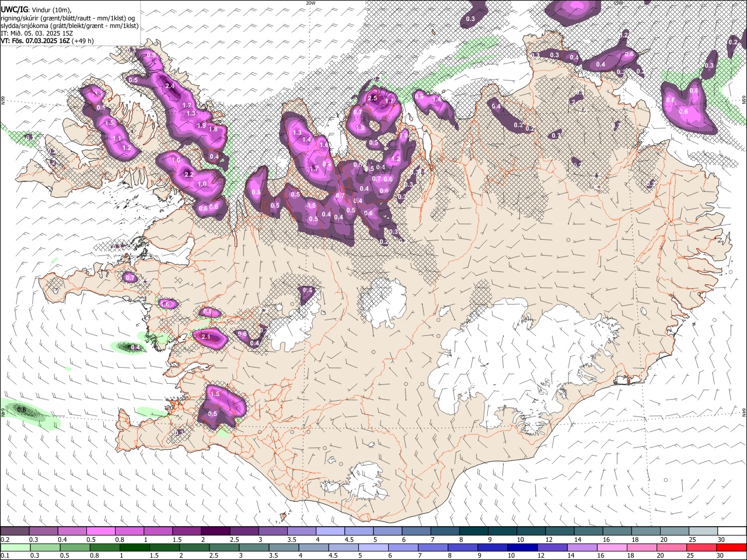This screenshot has height=560, width=747.
Task: Click the 'UWC/IG: Vindur (10m)' title line
Action: coord(36,10)
